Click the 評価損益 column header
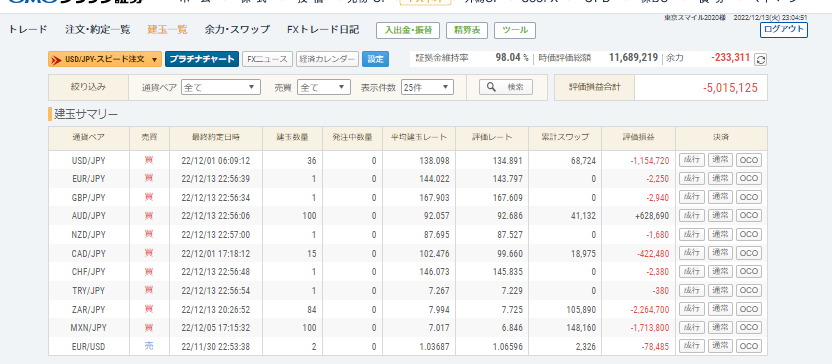Screen dimensions: 832x364 638,137
